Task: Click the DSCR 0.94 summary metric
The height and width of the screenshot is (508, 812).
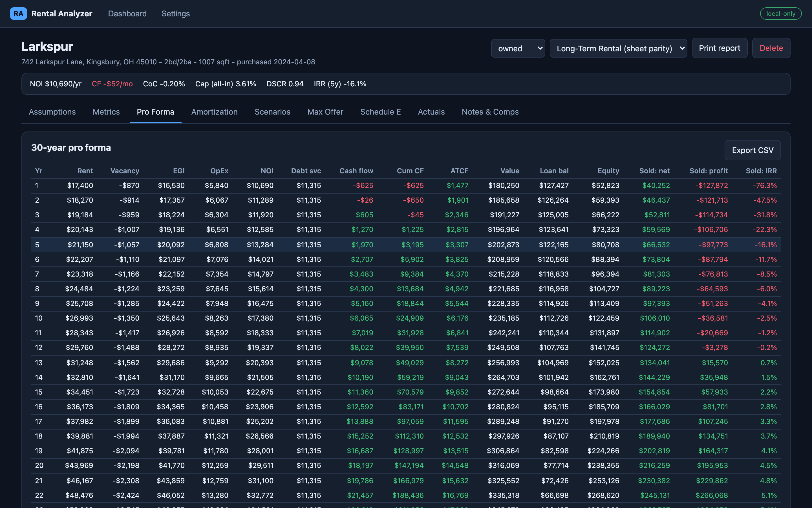Action: (285, 84)
